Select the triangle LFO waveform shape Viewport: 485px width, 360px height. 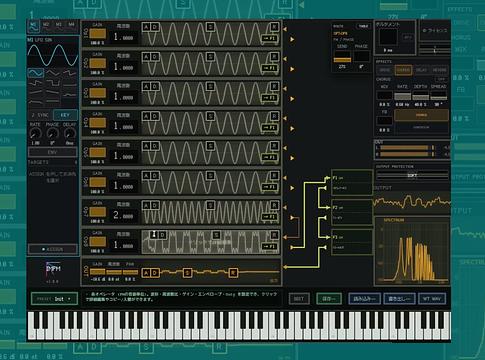pyautogui.click(x=53, y=72)
